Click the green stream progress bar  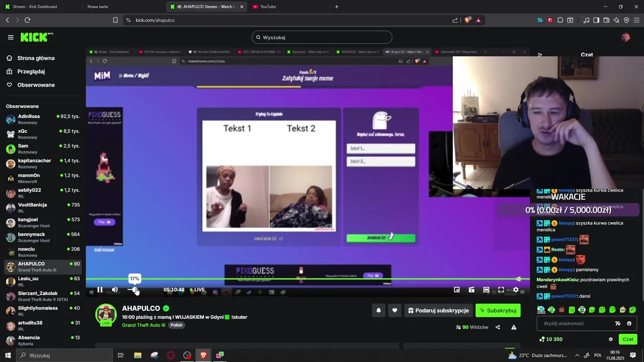pos(307,279)
